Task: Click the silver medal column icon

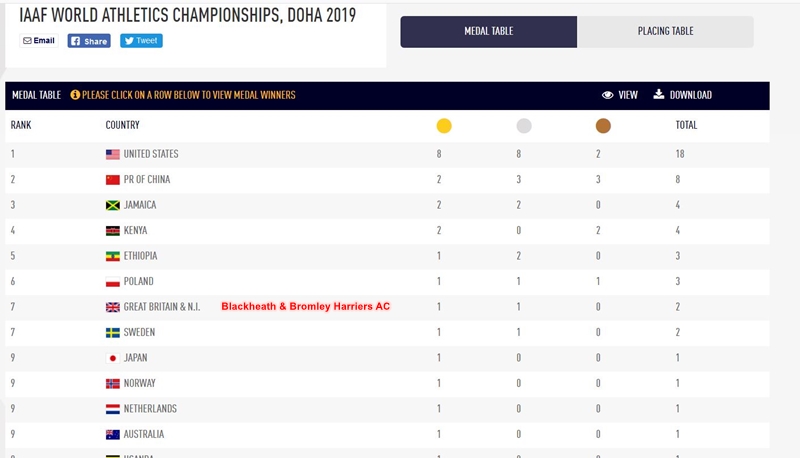Action: pos(523,125)
